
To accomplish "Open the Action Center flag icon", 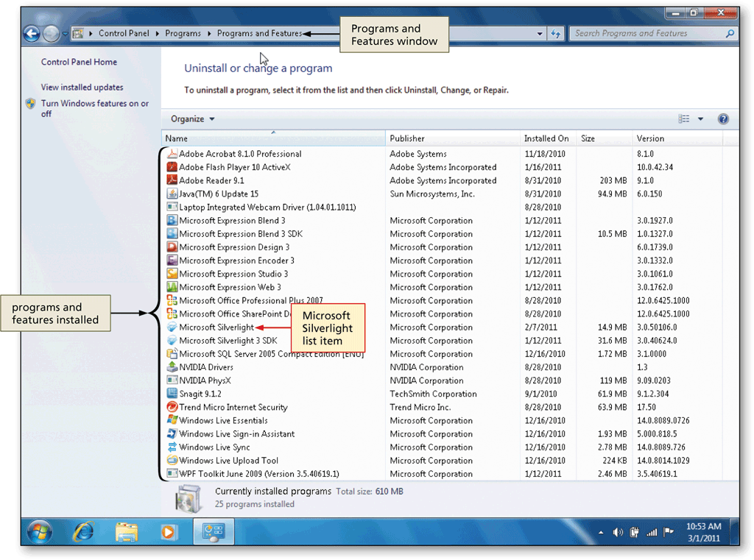I will tap(669, 532).
